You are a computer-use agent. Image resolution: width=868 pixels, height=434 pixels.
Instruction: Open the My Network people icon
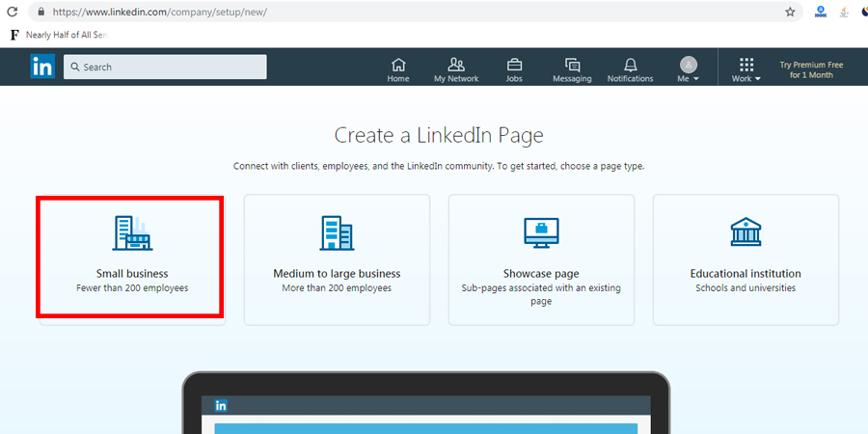pos(456,65)
